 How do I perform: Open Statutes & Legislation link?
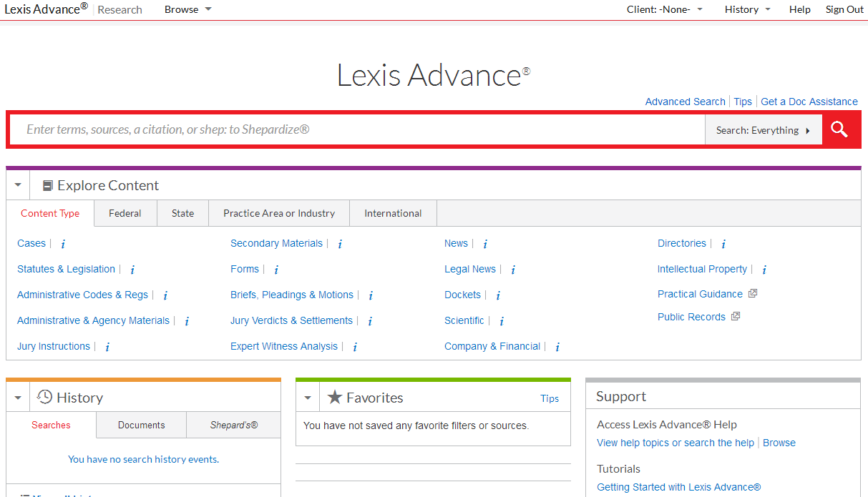click(66, 269)
